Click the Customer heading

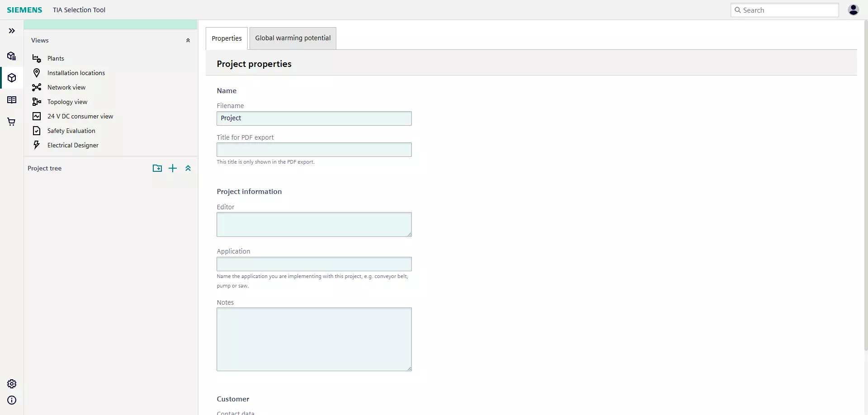[x=233, y=399]
